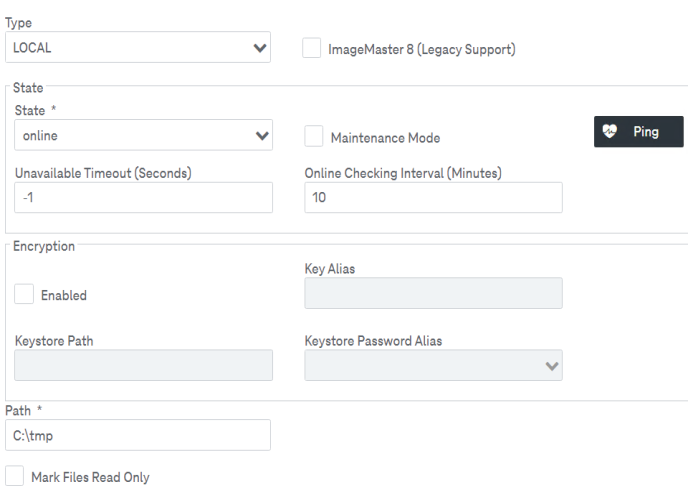The height and width of the screenshot is (500, 688).
Task: Click the Maintenance Mode label text
Action: [385, 138]
